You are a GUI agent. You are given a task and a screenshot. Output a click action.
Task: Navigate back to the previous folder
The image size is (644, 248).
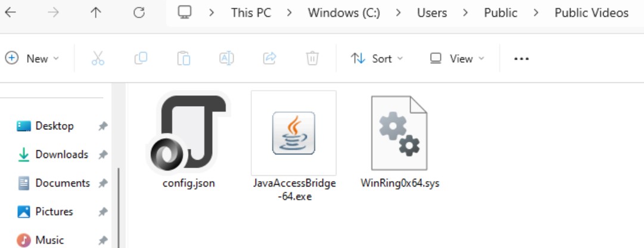click(x=11, y=13)
